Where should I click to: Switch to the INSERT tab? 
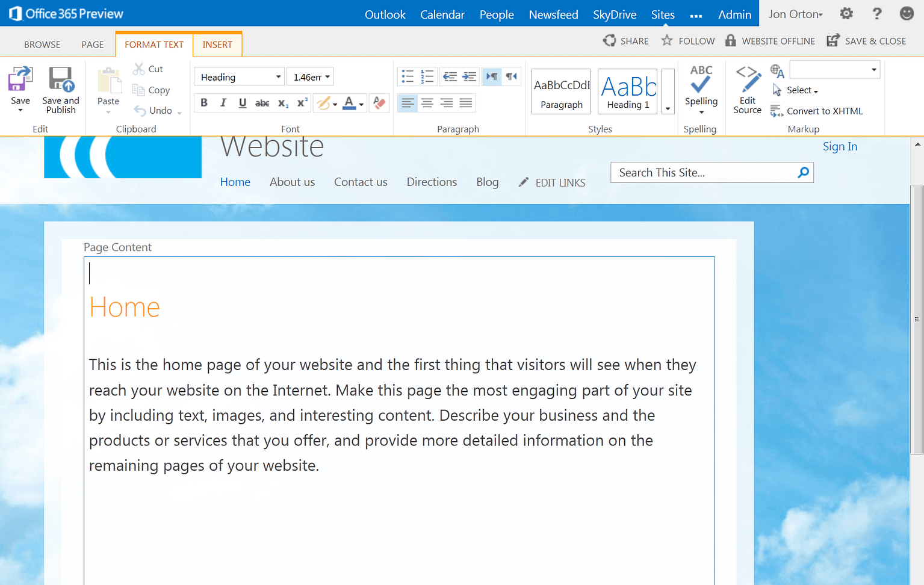pyautogui.click(x=217, y=44)
